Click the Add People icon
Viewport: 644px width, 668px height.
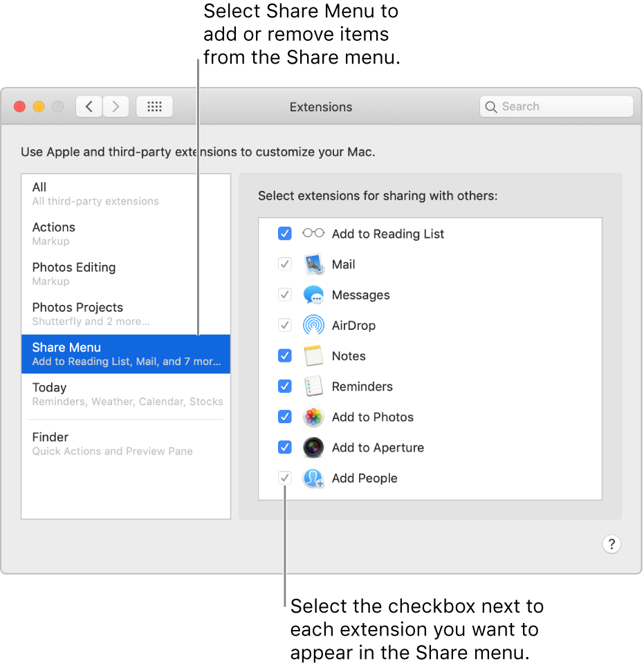[313, 478]
